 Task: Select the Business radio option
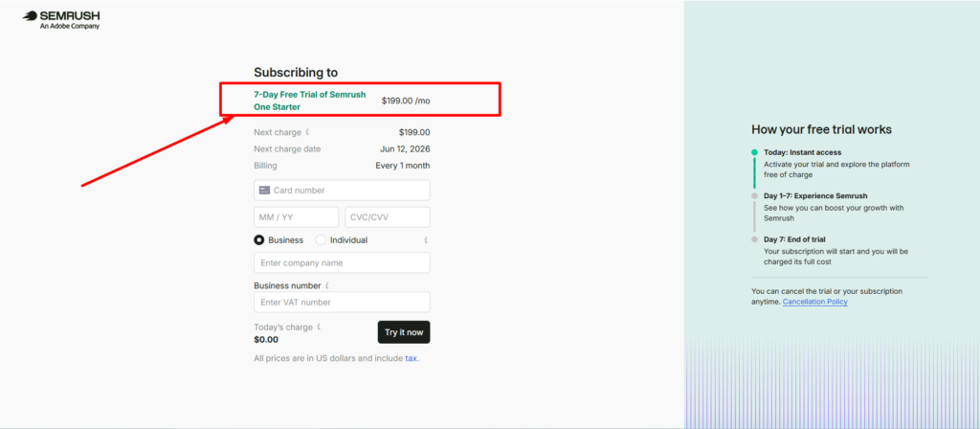tap(258, 239)
